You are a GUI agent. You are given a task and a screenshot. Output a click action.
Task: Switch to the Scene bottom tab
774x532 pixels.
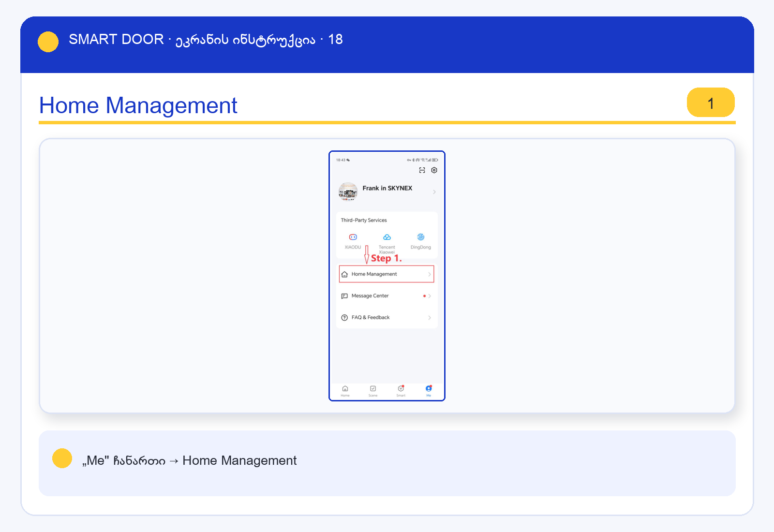[x=373, y=391]
